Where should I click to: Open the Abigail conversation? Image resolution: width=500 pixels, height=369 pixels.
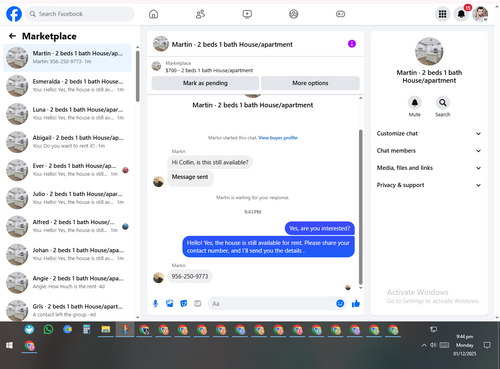(x=67, y=142)
